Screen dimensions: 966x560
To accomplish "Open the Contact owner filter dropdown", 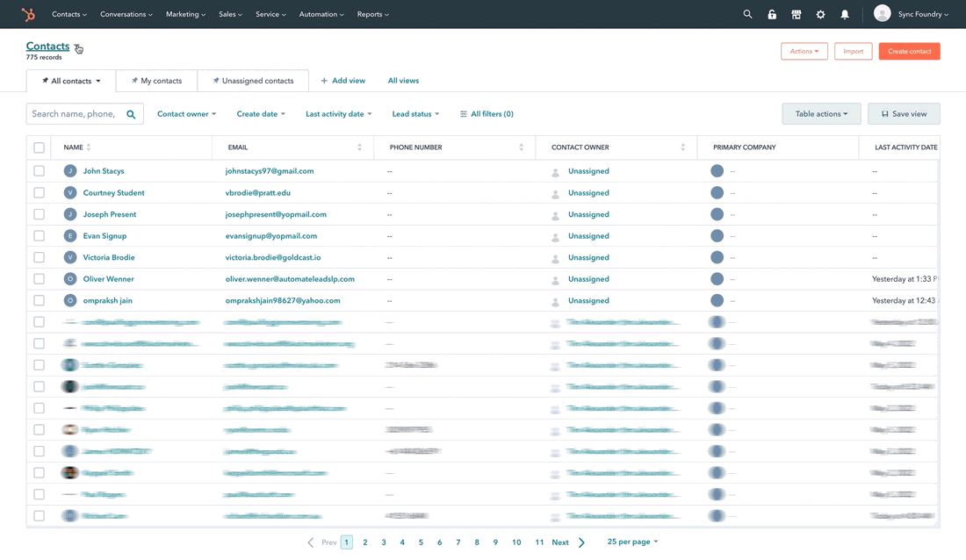I will click(187, 114).
